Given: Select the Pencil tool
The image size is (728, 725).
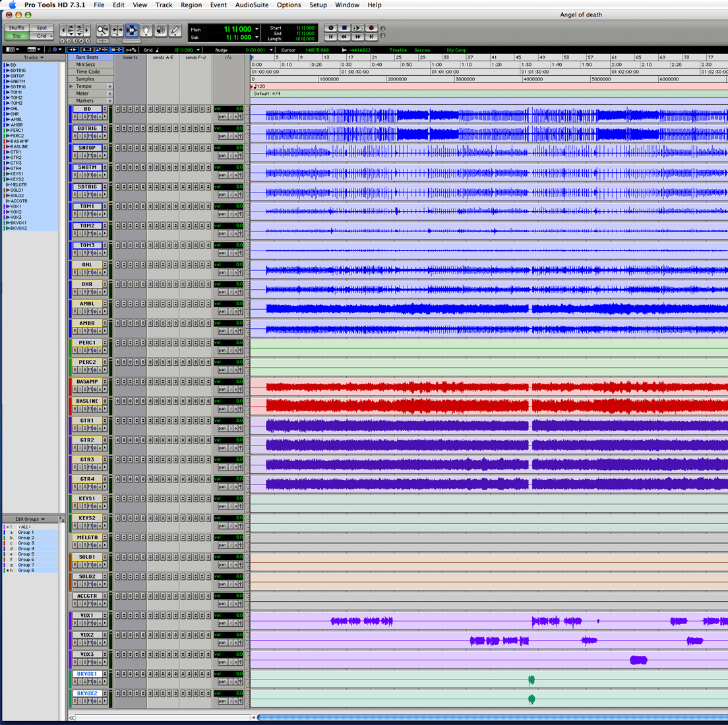Looking at the screenshot, I should (x=175, y=30).
